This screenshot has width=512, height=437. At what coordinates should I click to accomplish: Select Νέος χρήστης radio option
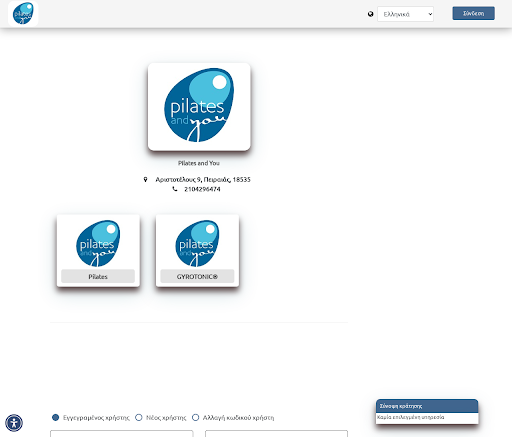pos(139,417)
